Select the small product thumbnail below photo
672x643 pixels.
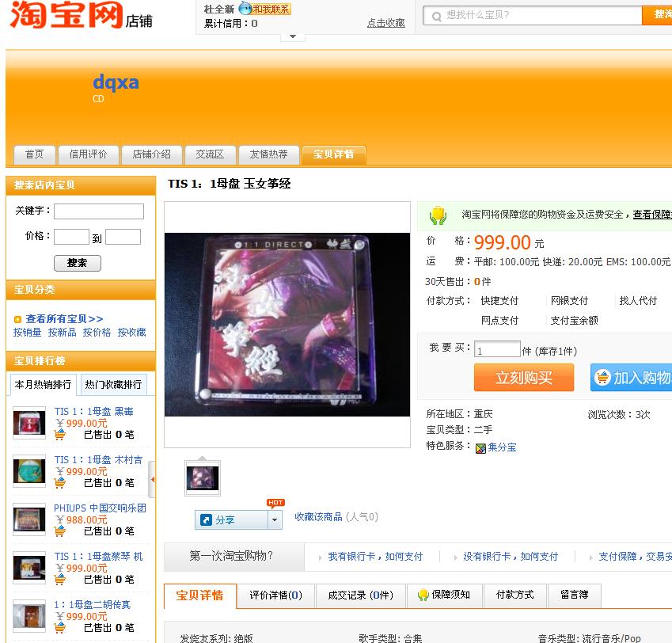click(x=203, y=478)
